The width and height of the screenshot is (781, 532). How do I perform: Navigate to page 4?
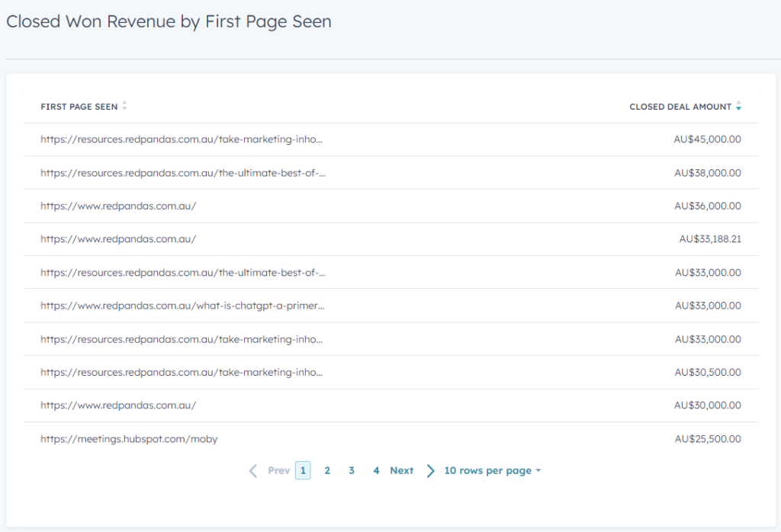tap(376, 470)
